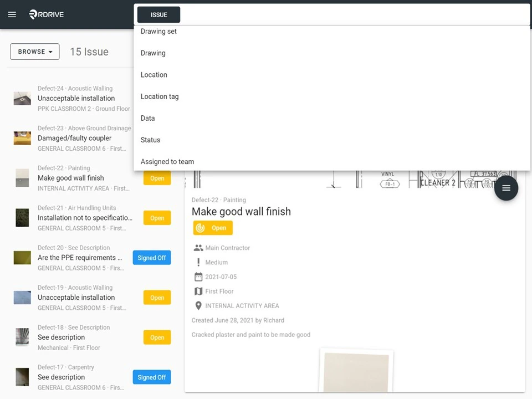The width and height of the screenshot is (532, 399).
Task: Expand the BROWSE dropdown
Action: click(34, 51)
